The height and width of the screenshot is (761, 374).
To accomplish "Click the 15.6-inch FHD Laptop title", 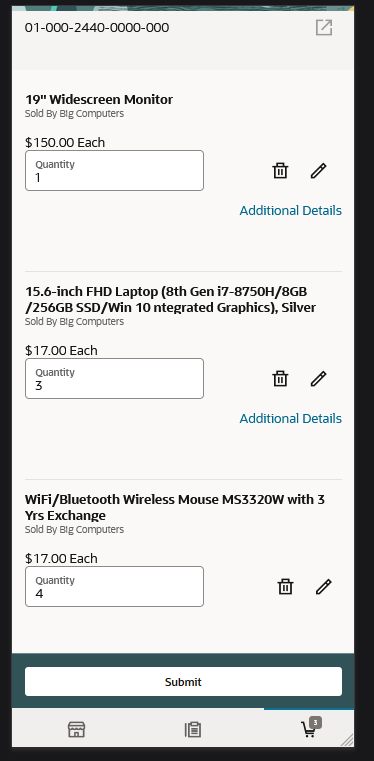I will click(x=171, y=299).
